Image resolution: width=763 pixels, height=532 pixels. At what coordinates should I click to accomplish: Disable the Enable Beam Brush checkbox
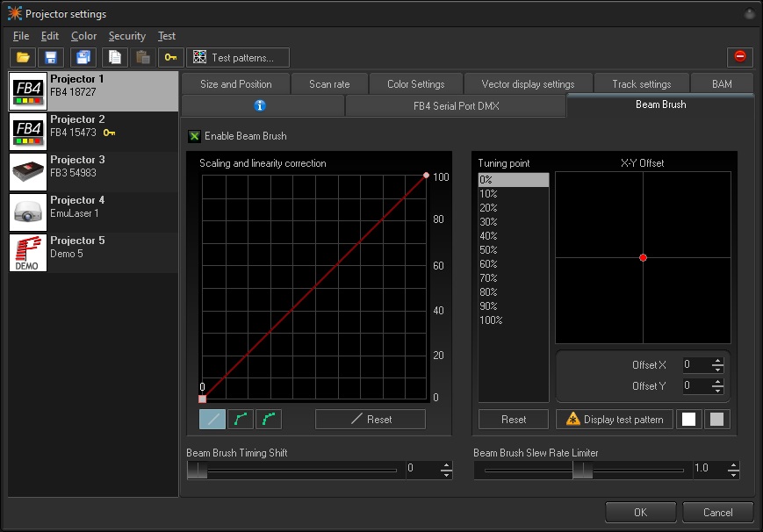194,136
